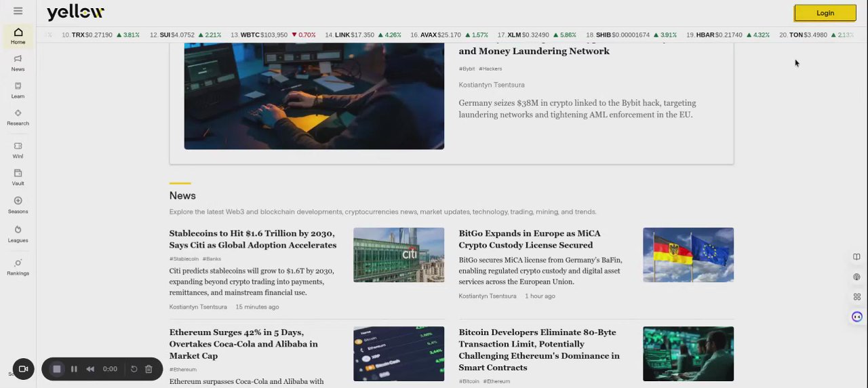Open the crypto price list thumbnail

click(399, 354)
